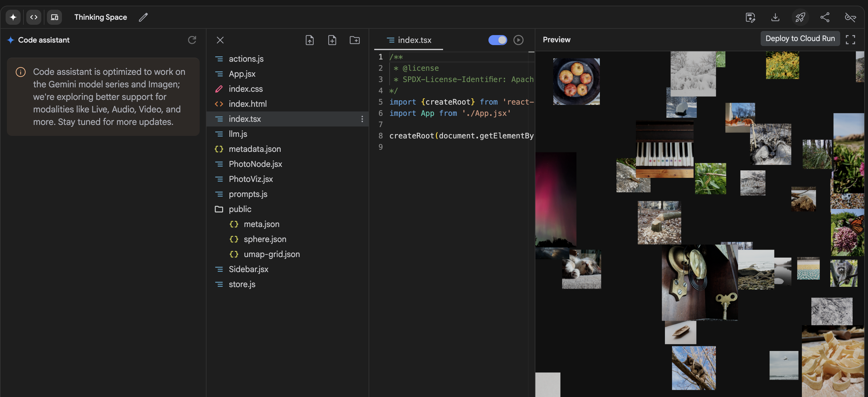868x397 pixels.
Task: Select the rocket deploy icon
Action: point(801,17)
